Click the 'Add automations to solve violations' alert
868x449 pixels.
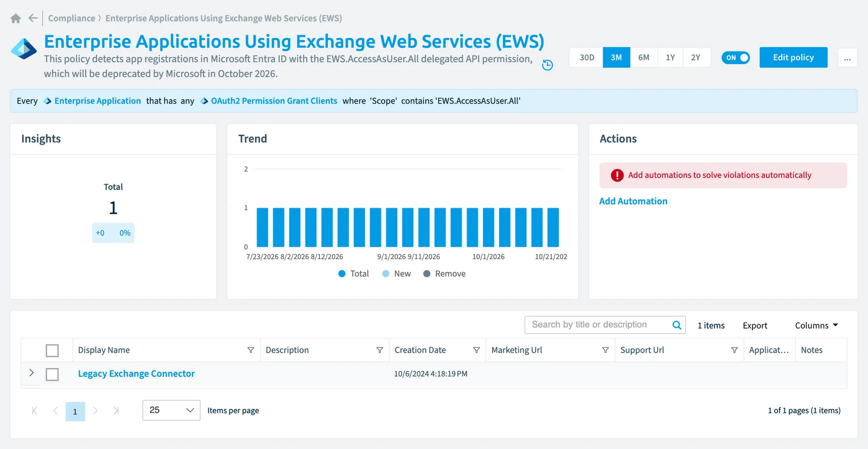[x=723, y=175]
